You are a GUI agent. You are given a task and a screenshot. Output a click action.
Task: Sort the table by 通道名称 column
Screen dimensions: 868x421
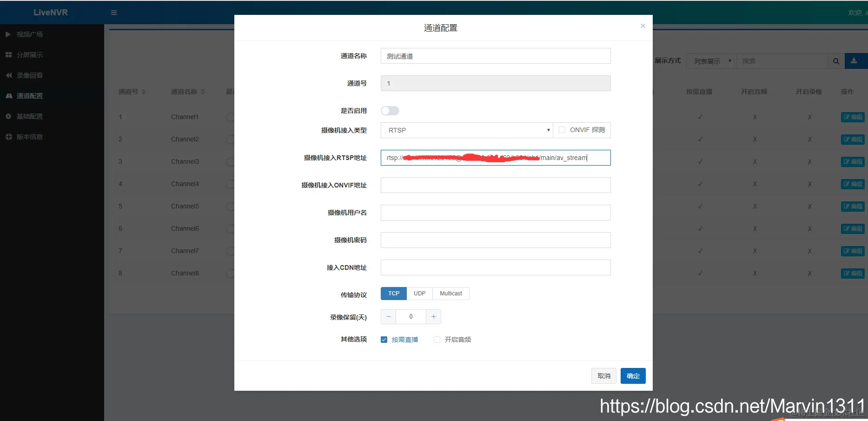[188, 92]
